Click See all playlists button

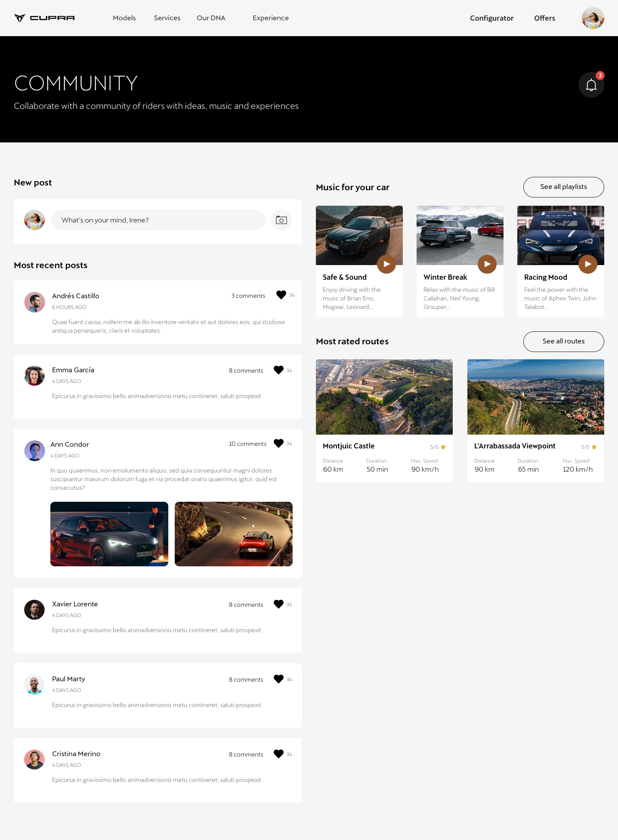click(x=564, y=187)
